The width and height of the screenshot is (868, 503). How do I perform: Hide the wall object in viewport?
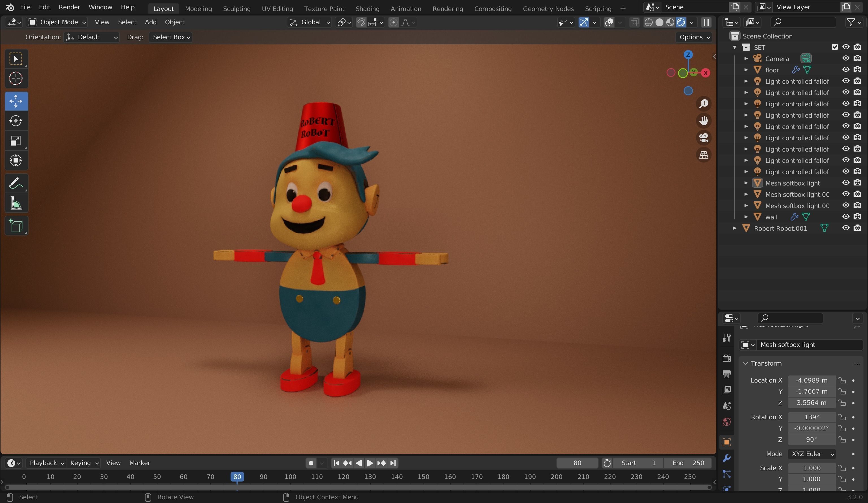846,217
